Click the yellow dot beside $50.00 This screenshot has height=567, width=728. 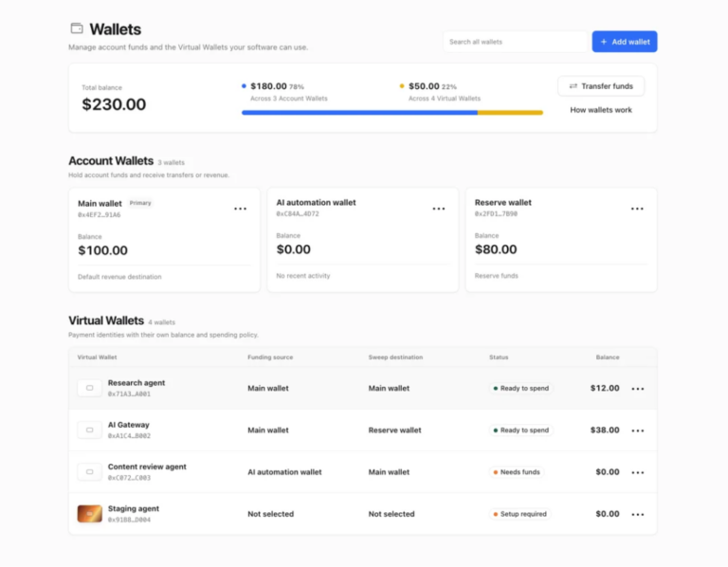point(402,86)
